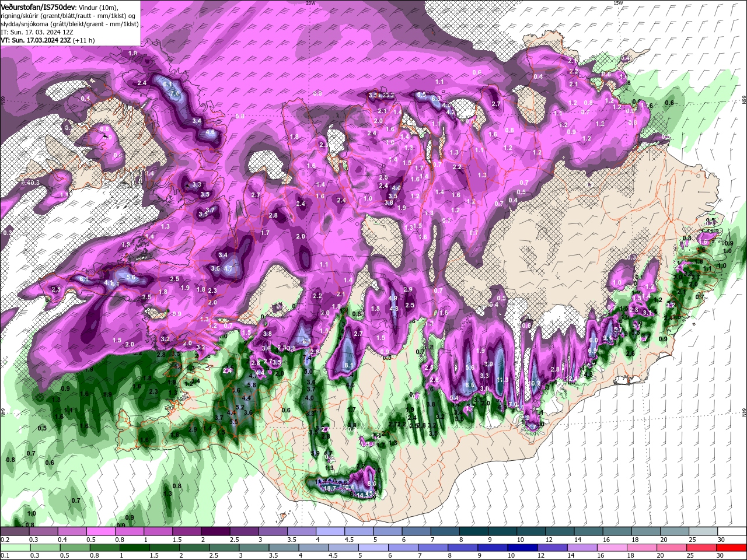Click the rain-scale swatch labeled 0.5
This screenshot has width=747, height=560.
[x=75, y=548]
